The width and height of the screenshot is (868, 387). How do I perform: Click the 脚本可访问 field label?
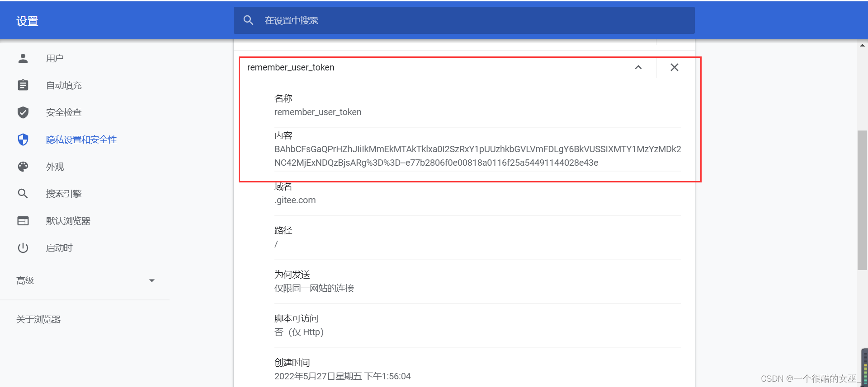click(297, 318)
